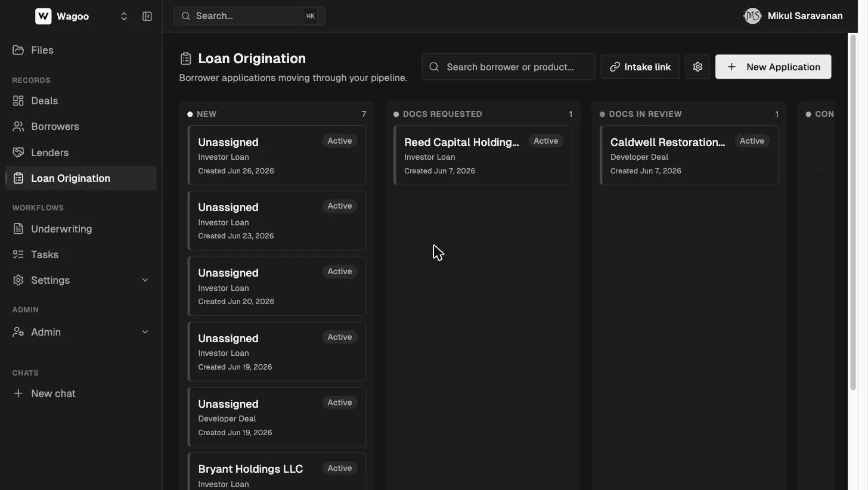Click the NEW column count 7
This screenshot has height=490, width=868.
tap(364, 114)
